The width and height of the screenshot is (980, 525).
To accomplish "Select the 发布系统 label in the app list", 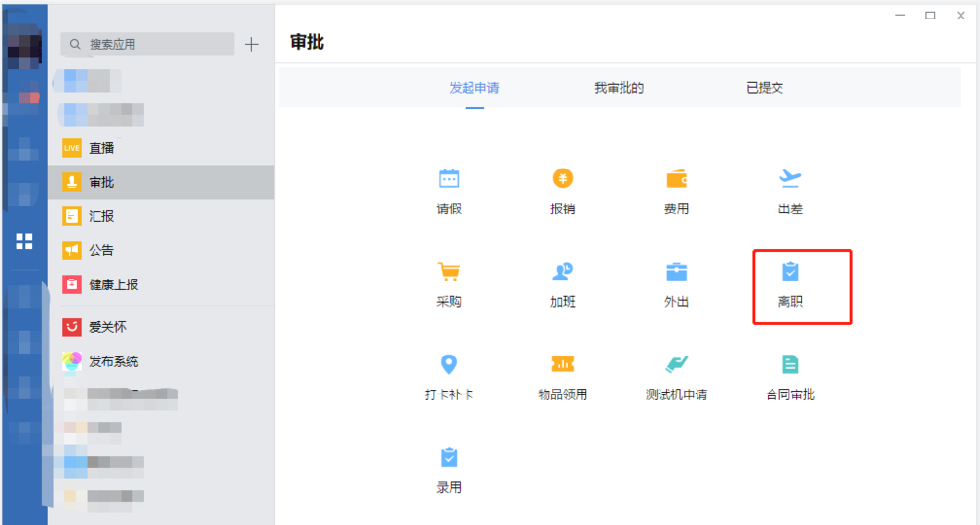I will [114, 361].
